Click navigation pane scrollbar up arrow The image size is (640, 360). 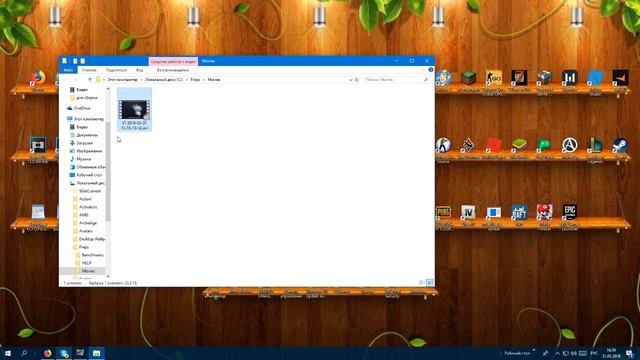pyautogui.click(x=108, y=89)
